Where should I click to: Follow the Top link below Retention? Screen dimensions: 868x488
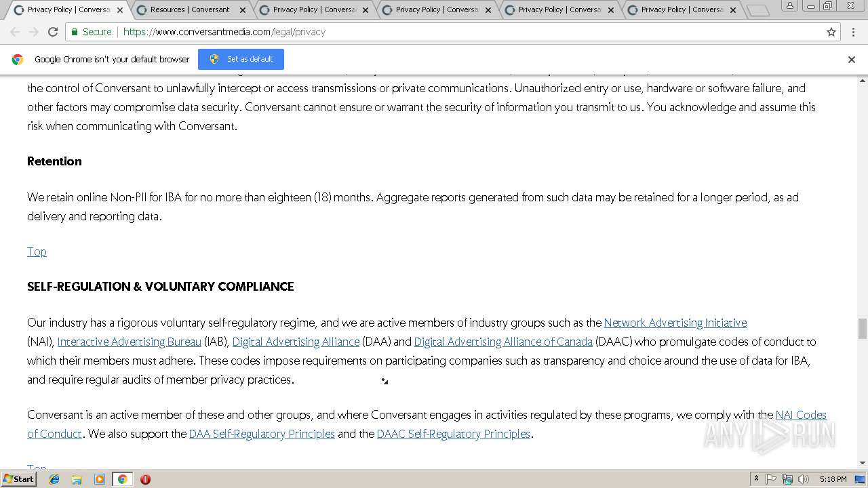(37, 251)
